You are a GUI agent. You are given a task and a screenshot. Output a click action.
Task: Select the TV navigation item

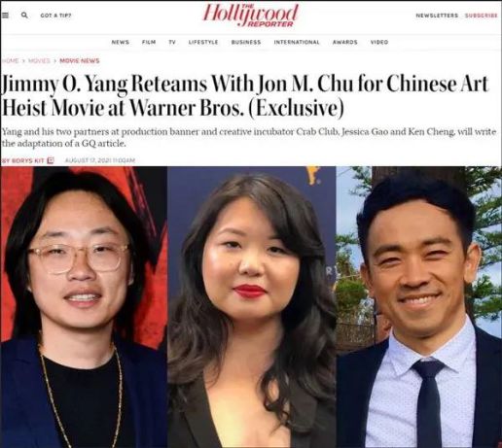pos(172,42)
